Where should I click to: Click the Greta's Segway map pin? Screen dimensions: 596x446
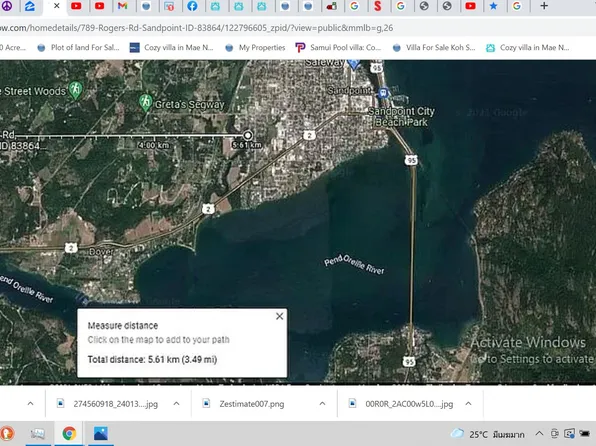146,102
